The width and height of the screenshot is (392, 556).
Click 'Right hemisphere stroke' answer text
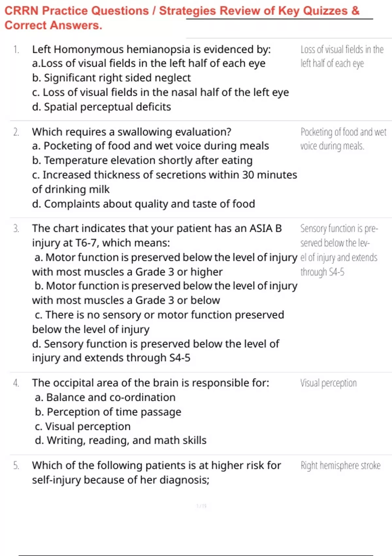coord(340,465)
